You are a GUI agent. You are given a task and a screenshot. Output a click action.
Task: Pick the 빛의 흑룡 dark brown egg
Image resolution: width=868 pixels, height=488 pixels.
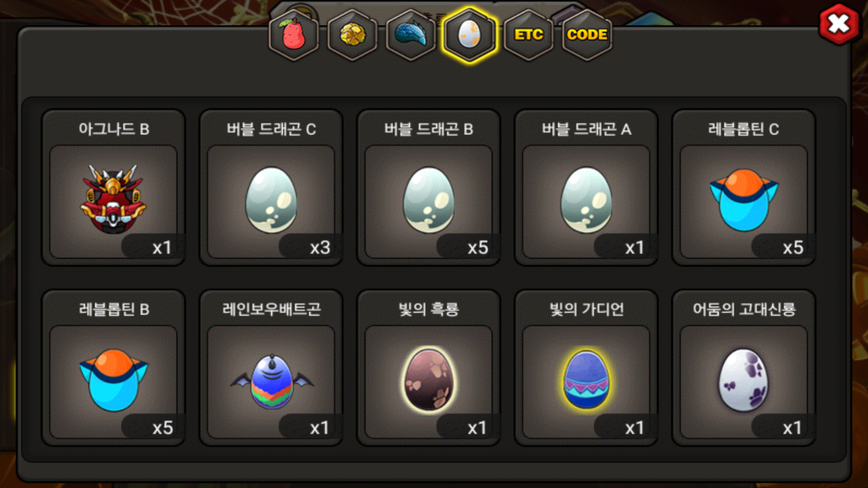click(429, 368)
